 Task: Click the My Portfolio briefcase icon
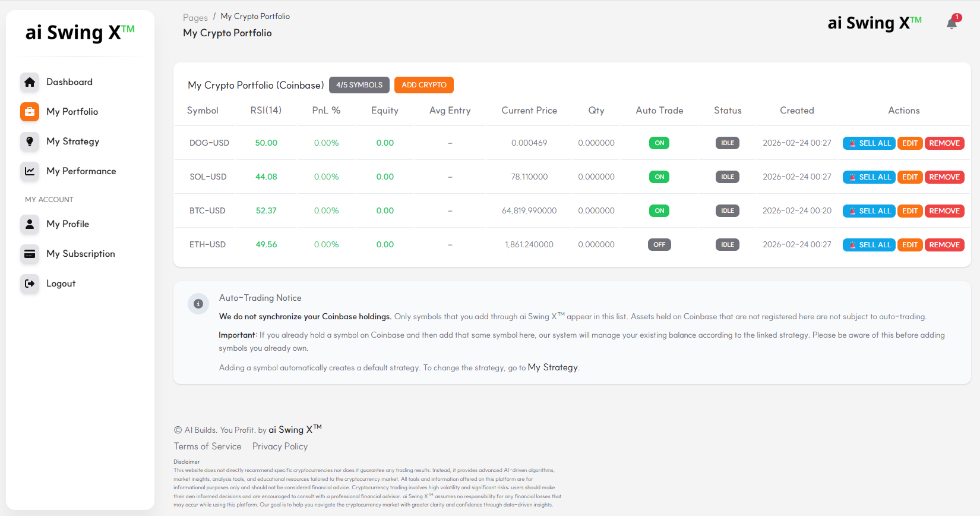click(30, 112)
